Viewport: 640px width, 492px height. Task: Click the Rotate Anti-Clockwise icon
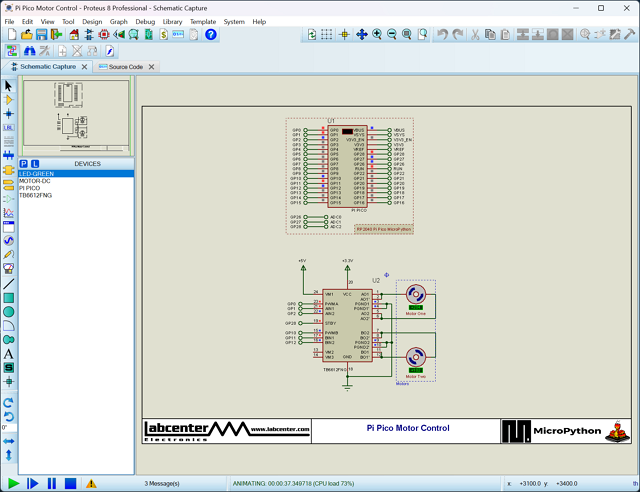click(9, 416)
